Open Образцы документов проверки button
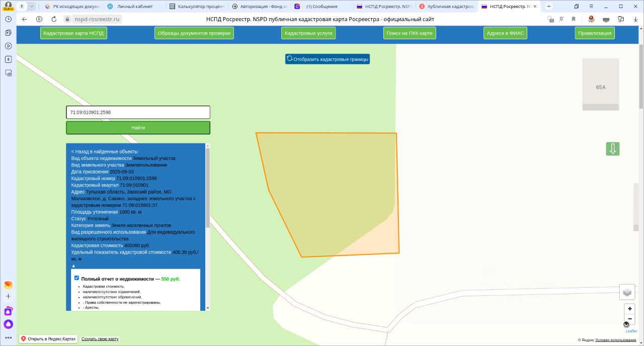Image resolution: width=644 pixels, height=346 pixels. [194, 33]
